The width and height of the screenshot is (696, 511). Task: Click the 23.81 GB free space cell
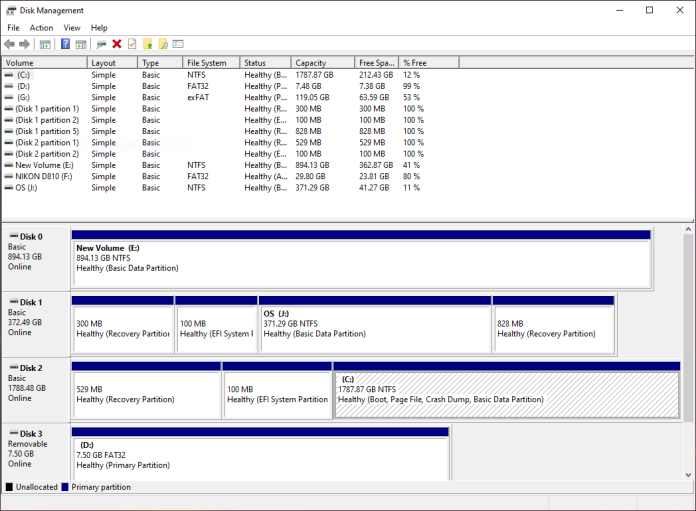[374, 176]
